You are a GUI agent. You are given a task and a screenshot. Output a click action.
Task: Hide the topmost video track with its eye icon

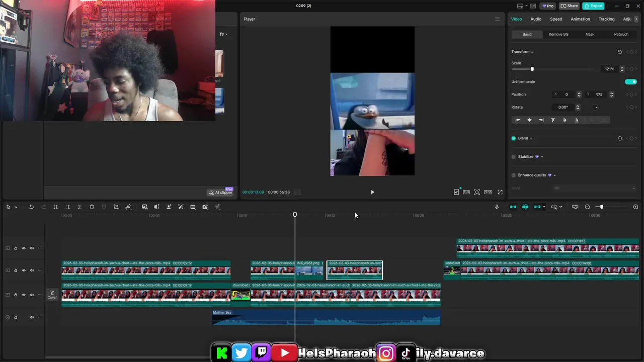click(24, 248)
